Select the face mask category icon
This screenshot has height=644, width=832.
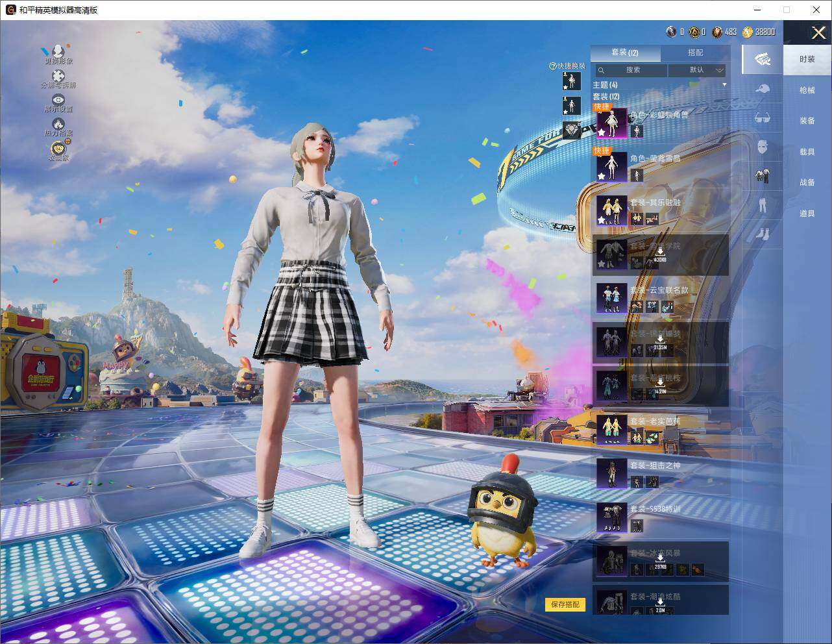(763, 147)
